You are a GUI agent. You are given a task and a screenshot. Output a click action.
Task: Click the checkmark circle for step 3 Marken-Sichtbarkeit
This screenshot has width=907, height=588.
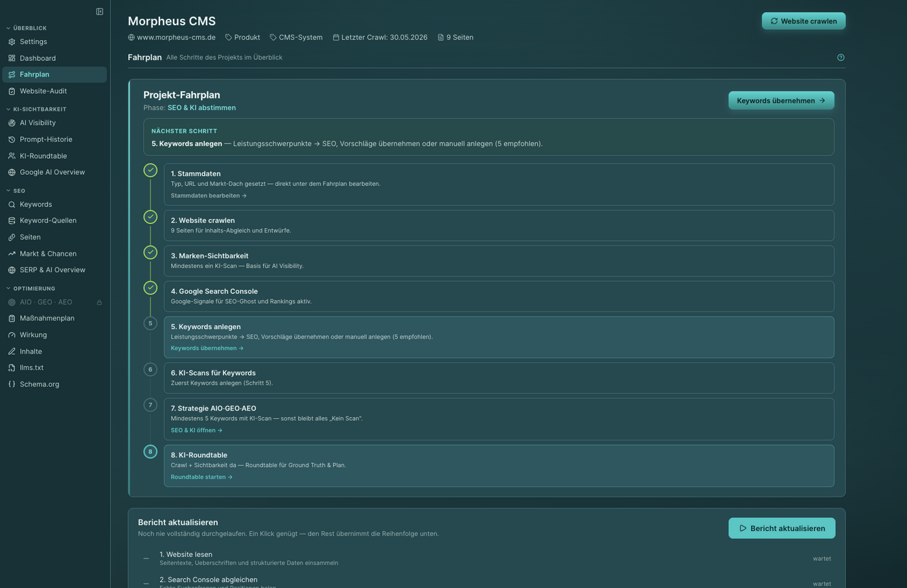click(x=150, y=252)
